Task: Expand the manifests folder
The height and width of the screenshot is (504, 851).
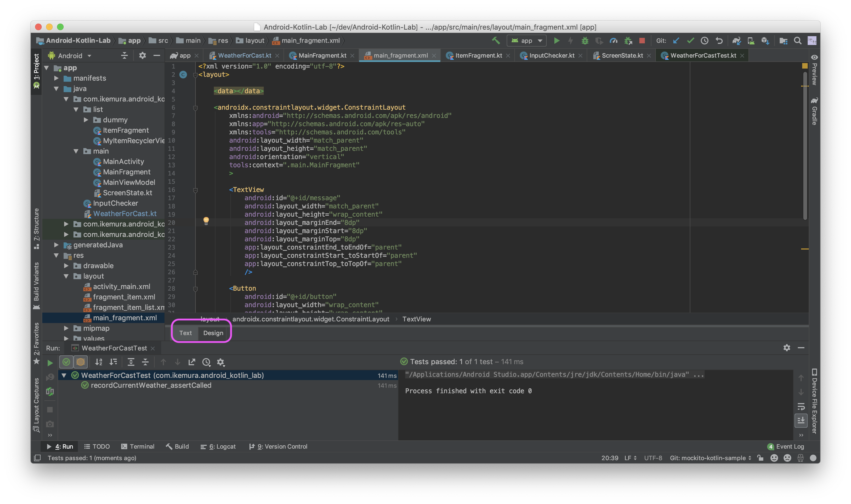Action: 56,78
